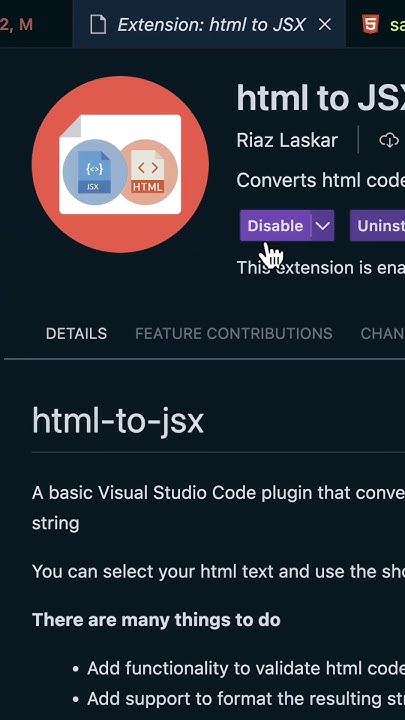The height and width of the screenshot is (720, 405).
Task: Click the publisher name Riaz Laskar
Action: point(287,141)
